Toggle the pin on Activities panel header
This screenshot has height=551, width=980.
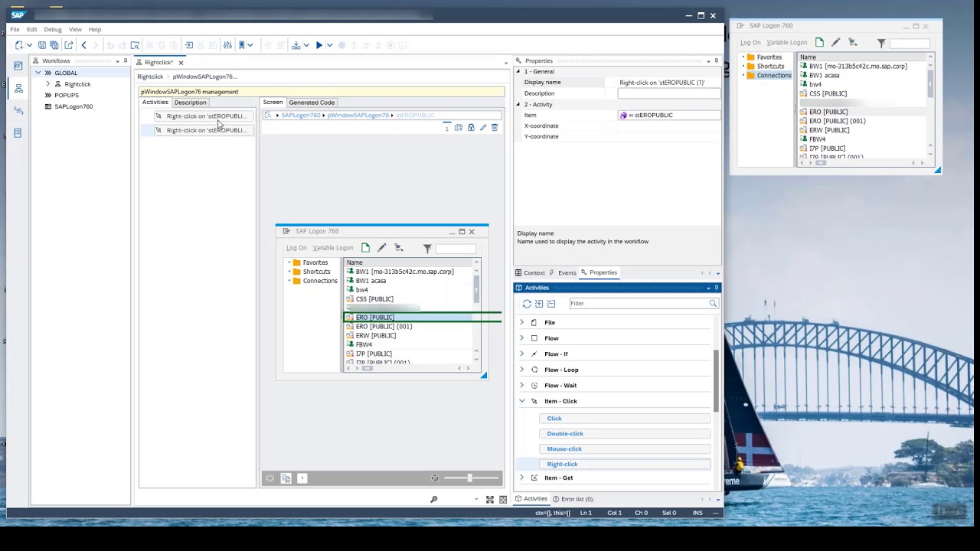717,288
